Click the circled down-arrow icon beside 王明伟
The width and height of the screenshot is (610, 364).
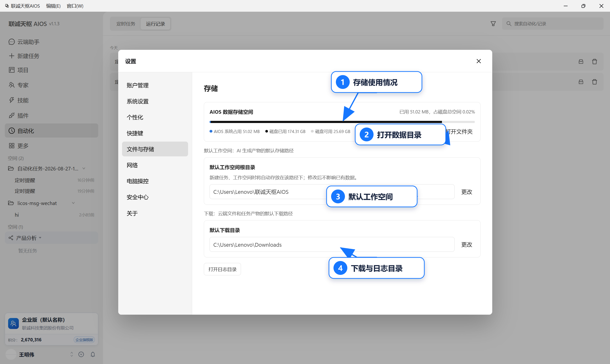point(81,354)
